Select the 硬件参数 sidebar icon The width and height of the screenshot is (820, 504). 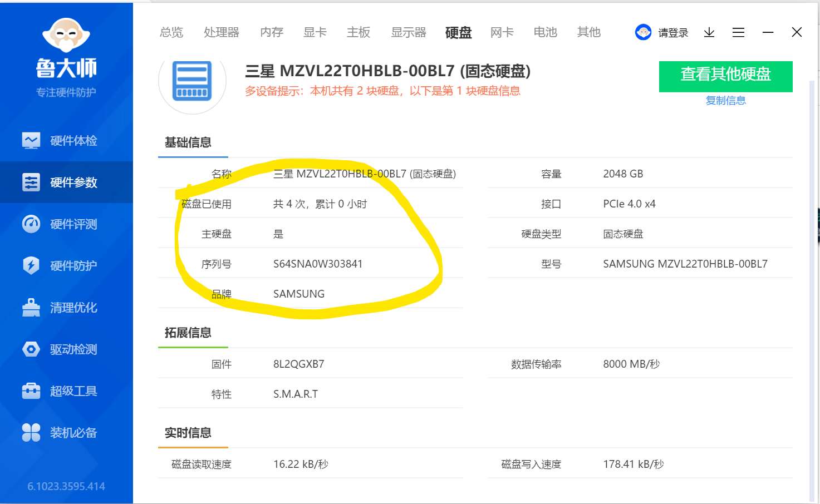(x=31, y=182)
